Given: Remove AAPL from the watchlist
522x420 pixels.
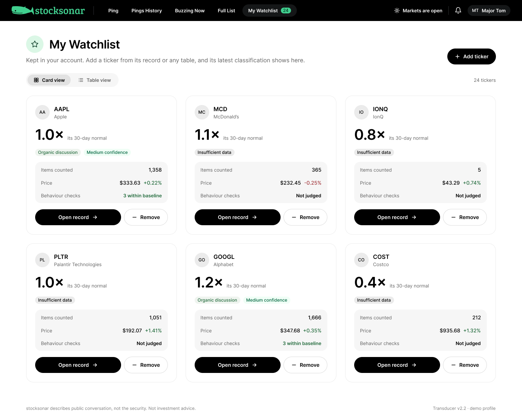Looking at the screenshot, I should click(146, 217).
